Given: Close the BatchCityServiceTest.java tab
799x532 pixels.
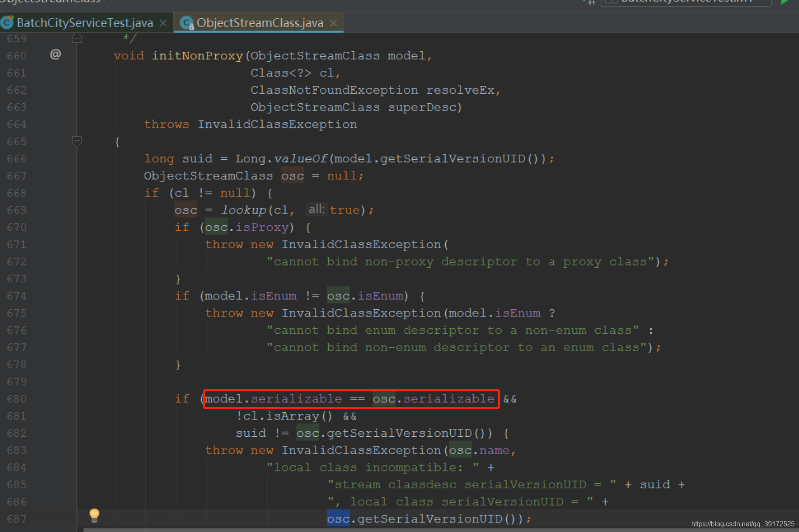Looking at the screenshot, I should pos(163,23).
